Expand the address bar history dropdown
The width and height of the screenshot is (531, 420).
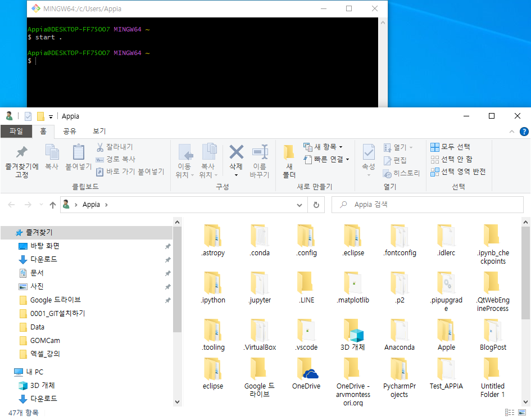coord(299,205)
